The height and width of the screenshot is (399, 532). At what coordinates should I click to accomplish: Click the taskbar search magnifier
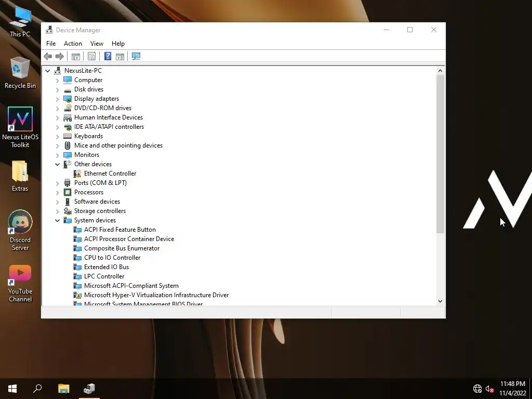tap(37, 389)
